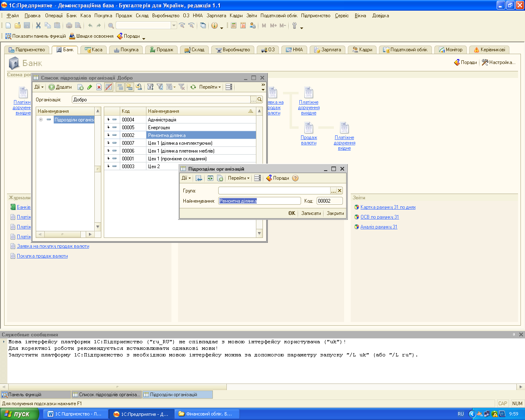The width and height of the screenshot is (525, 420).
Task: Switch to the Виробництво tab
Action: 233,50
